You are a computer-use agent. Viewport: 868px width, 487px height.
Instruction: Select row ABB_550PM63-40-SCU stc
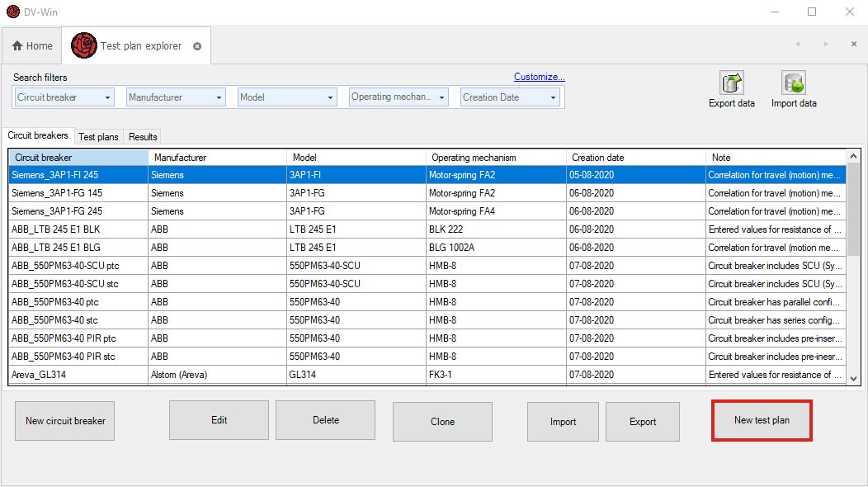427,284
